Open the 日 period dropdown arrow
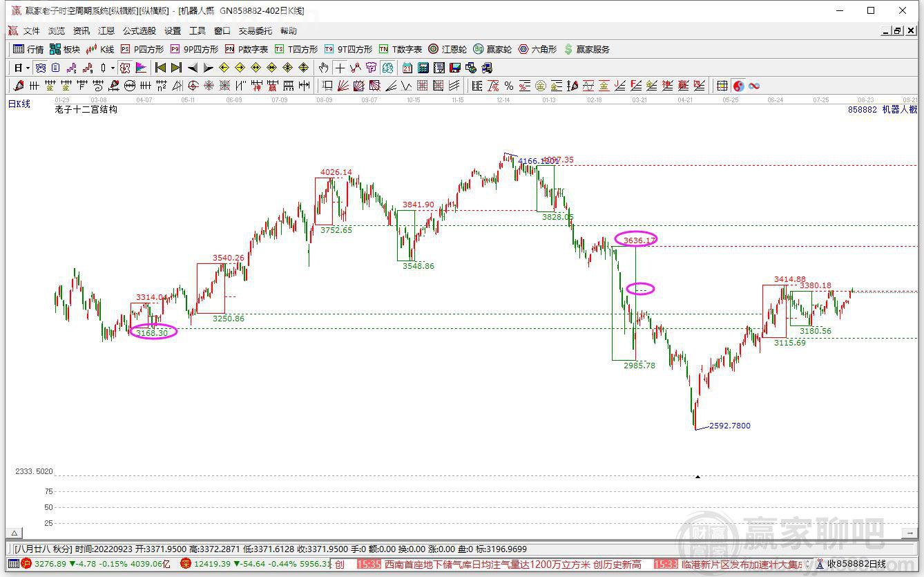The height and width of the screenshot is (577, 924). (28, 68)
